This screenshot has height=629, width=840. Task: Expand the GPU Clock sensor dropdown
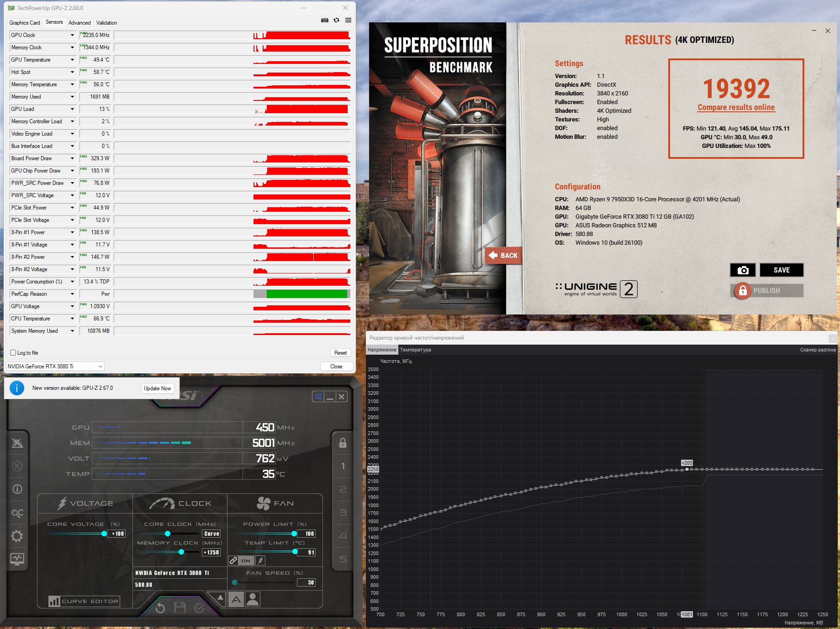pyautogui.click(x=72, y=35)
